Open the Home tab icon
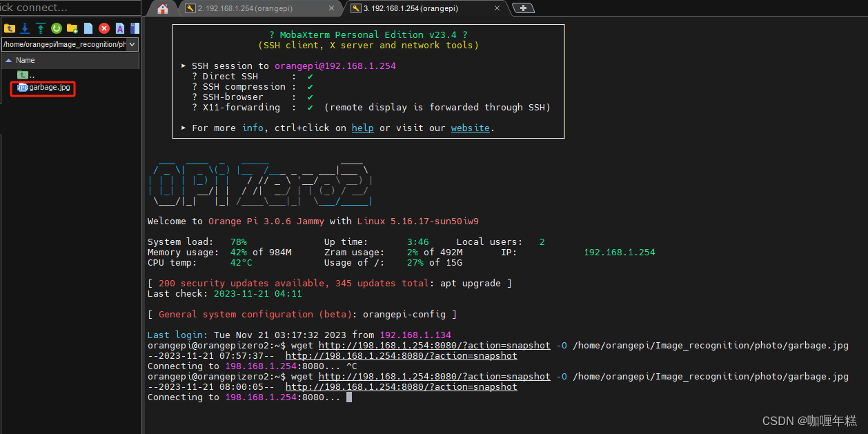 [163, 8]
